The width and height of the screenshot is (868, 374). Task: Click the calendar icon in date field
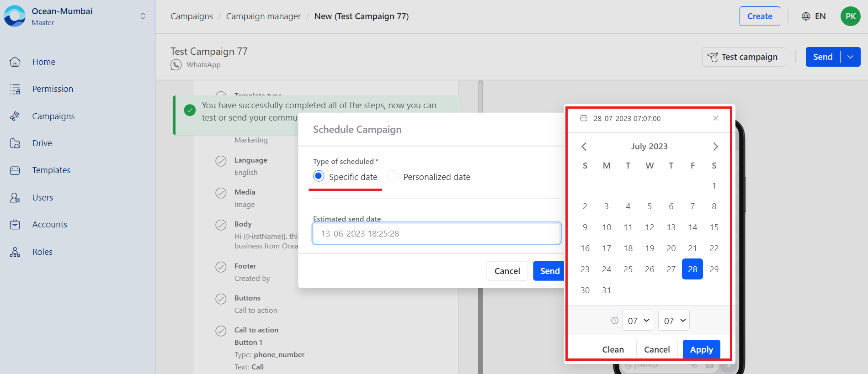coord(584,118)
